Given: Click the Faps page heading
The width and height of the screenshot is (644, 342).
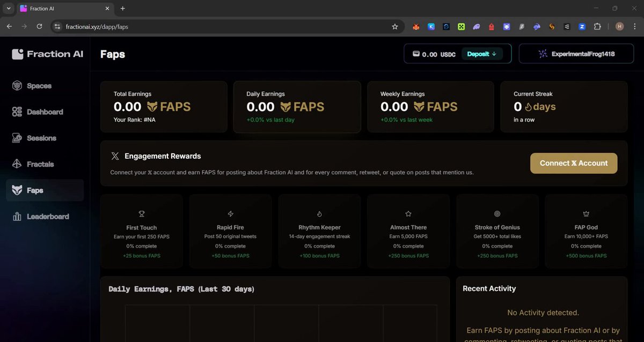Looking at the screenshot, I should 113,54.
